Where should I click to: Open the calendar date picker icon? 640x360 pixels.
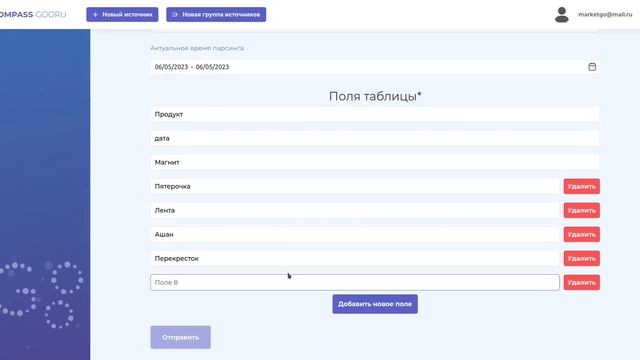[x=592, y=67]
